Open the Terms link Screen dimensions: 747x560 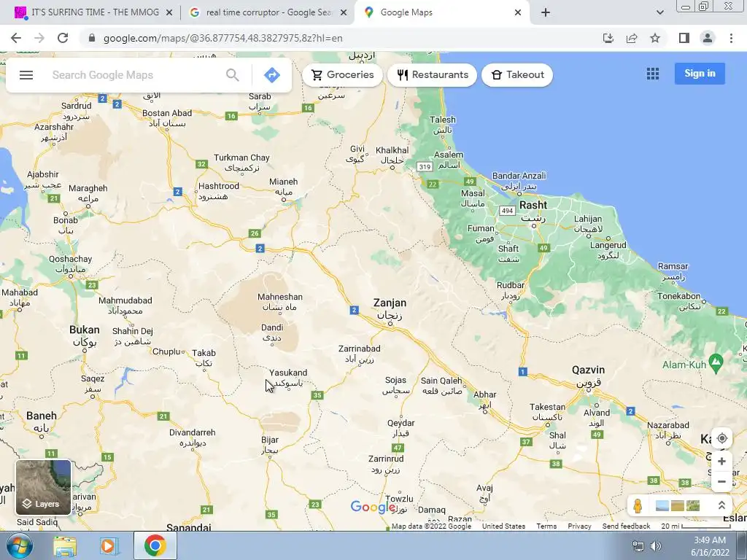[x=546, y=526]
